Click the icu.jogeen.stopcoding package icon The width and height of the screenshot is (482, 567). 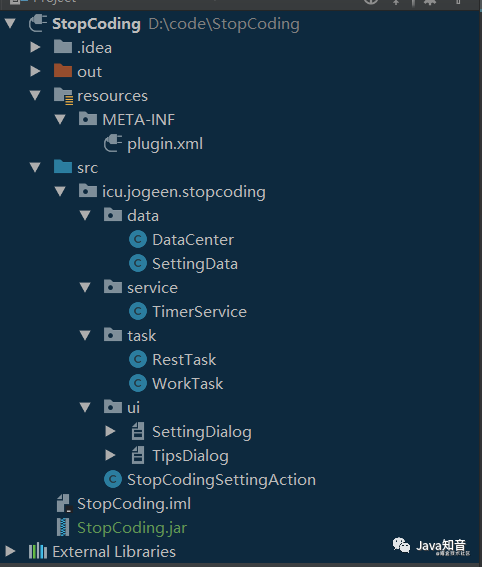pos(88,191)
